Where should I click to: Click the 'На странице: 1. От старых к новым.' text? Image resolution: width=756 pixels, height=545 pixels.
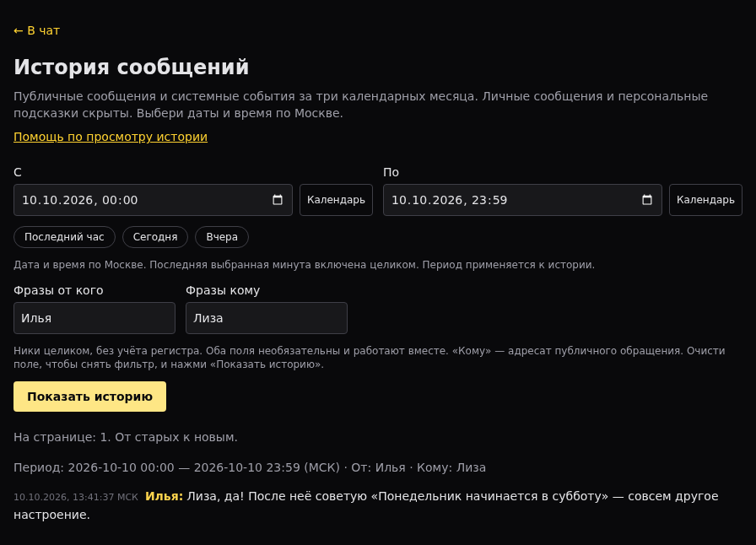click(126, 437)
